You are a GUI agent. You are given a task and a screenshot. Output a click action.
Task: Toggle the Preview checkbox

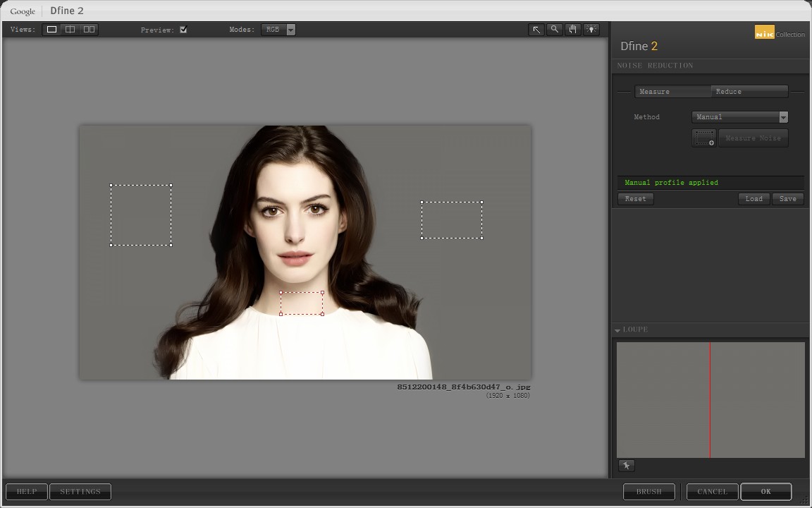pyautogui.click(x=183, y=30)
